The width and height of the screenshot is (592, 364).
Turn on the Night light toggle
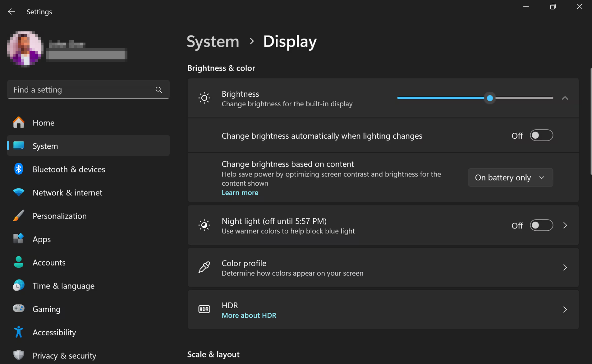tap(541, 225)
